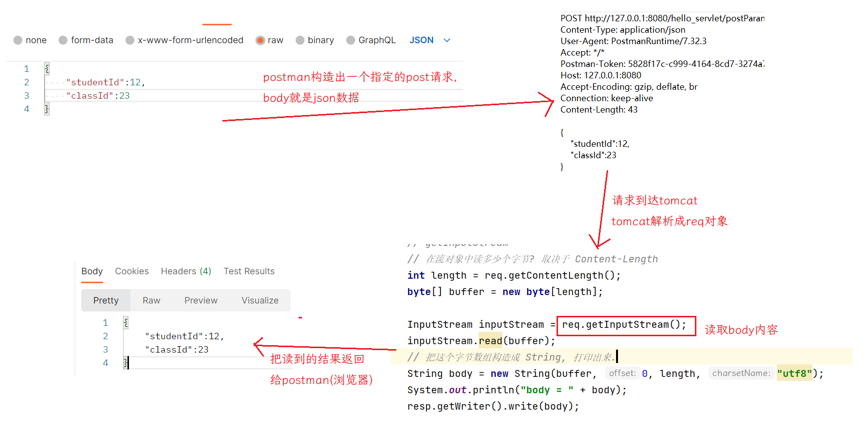The image size is (868, 425).
Task: Click the req.getContentLength() code line
Action: tap(514, 276)
